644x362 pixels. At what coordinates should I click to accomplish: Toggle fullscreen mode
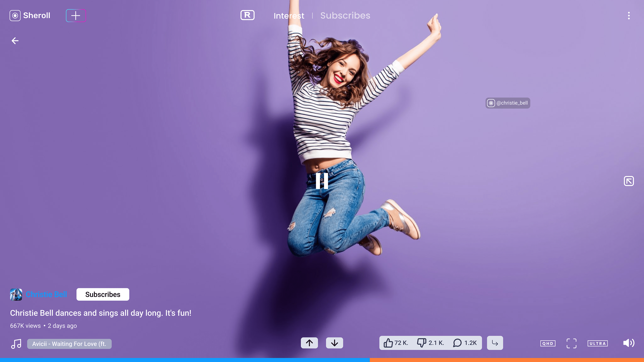click(571, 343)
